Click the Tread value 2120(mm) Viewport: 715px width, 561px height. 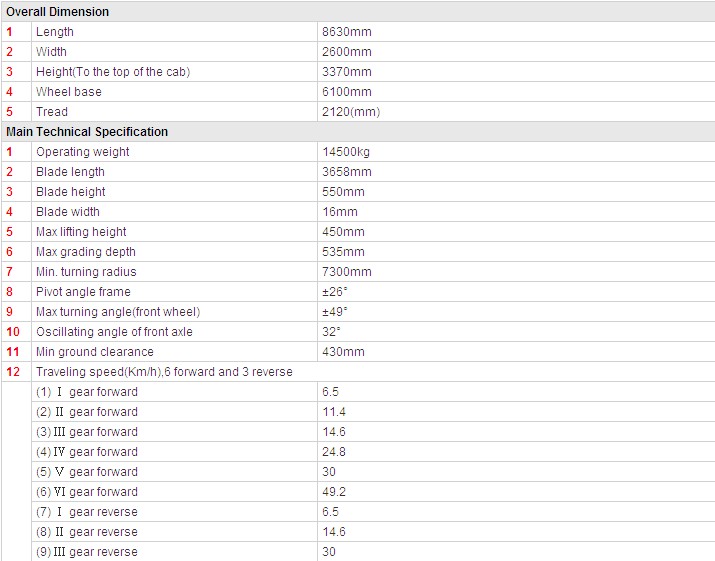351,112
